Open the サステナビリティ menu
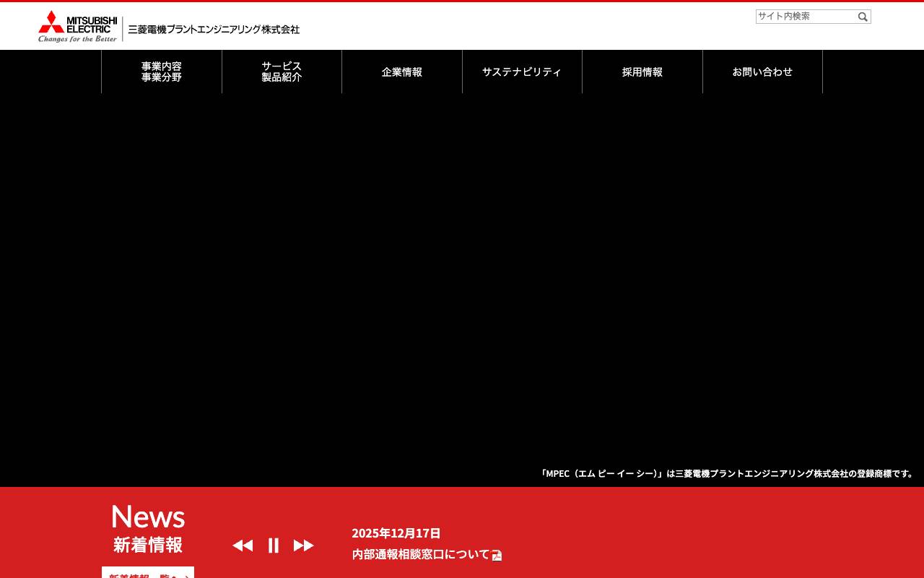The height and width of the screenshot is (578, 924). click(522, 72)
